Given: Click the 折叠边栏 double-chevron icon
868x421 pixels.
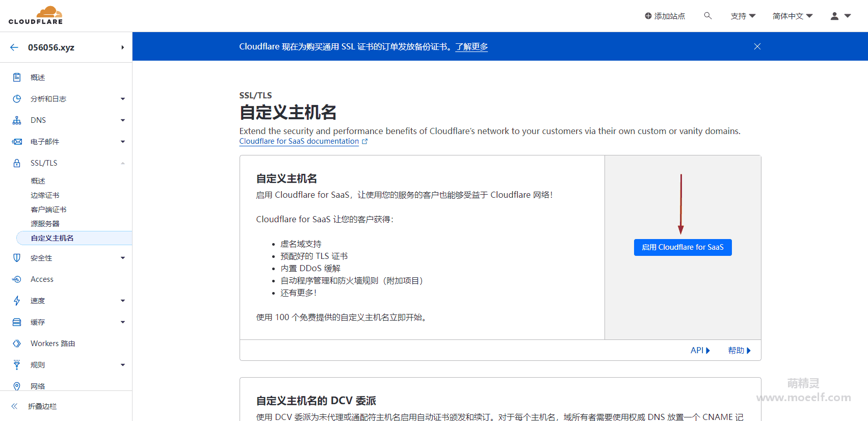Looking at the screenshot, I should pyautogui.click(x=14, y=406).
